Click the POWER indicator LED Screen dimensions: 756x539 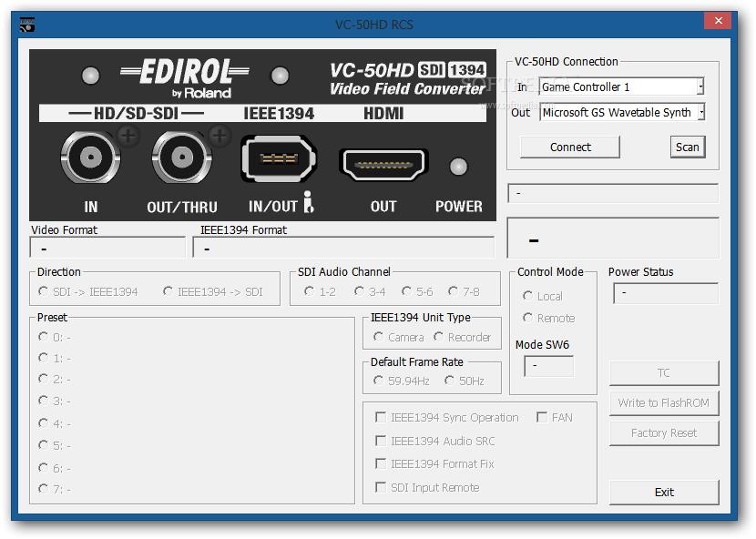pos(458,167)
